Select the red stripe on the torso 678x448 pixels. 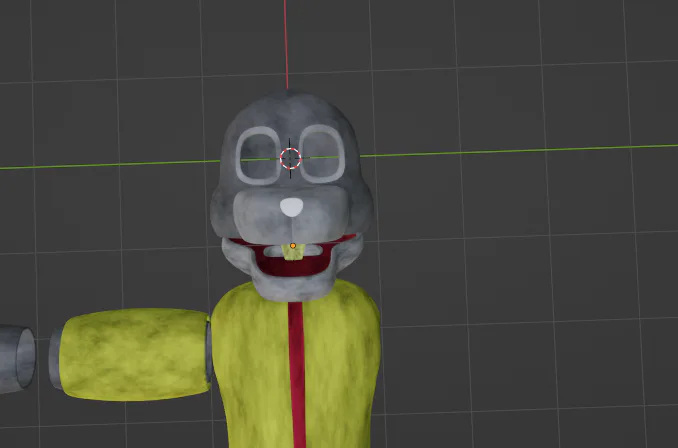[x=297, y=374]
